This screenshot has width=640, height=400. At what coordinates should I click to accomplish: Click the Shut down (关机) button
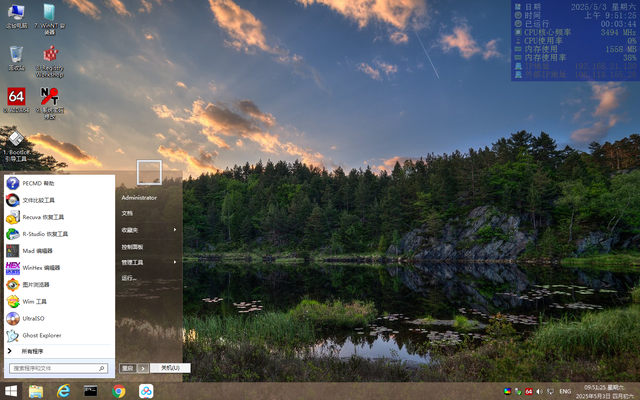point(170,368)
